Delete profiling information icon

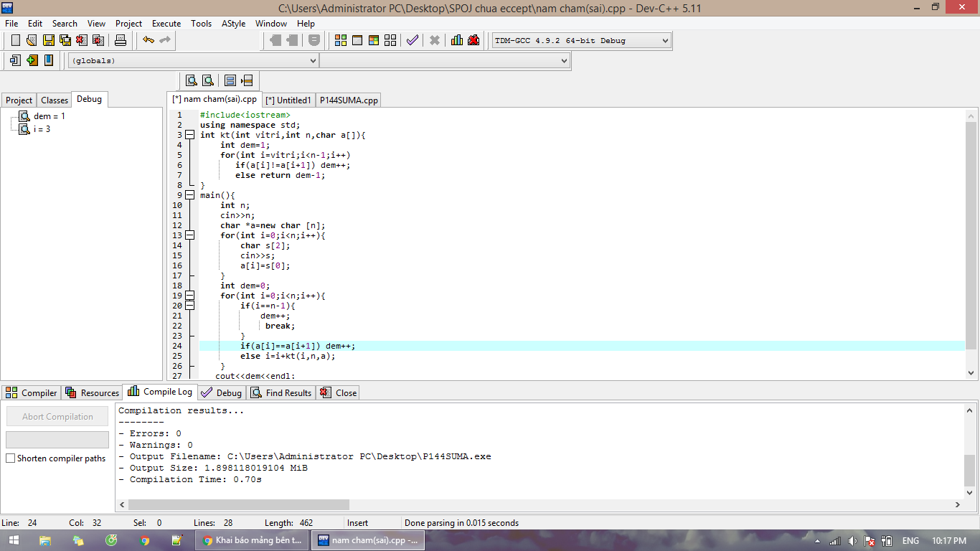(x=473, y=40)
